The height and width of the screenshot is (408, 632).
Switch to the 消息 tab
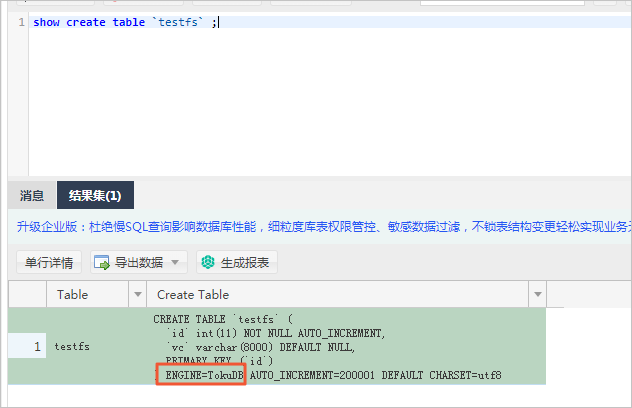32,196
